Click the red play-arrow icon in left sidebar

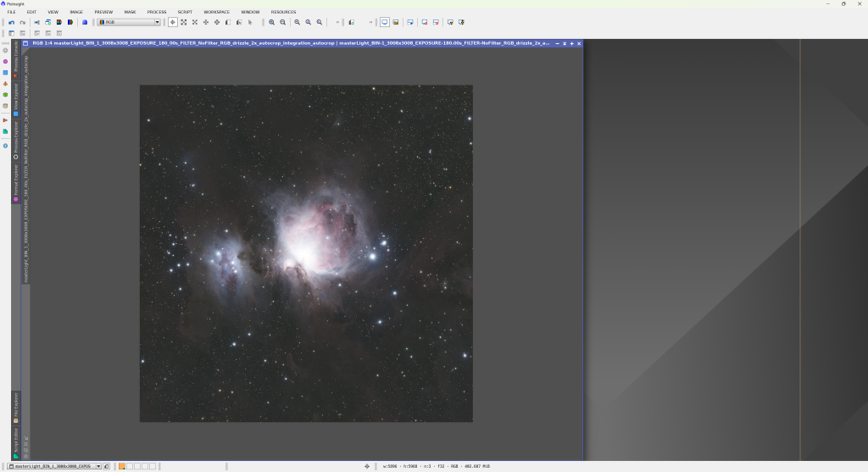tap(5, 120)
